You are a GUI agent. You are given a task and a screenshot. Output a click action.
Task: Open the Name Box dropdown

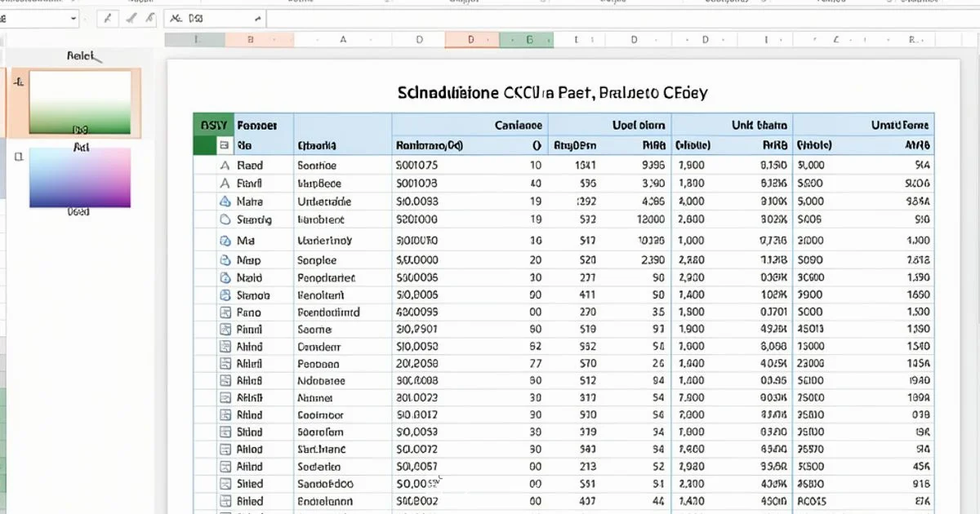[72, 18]
